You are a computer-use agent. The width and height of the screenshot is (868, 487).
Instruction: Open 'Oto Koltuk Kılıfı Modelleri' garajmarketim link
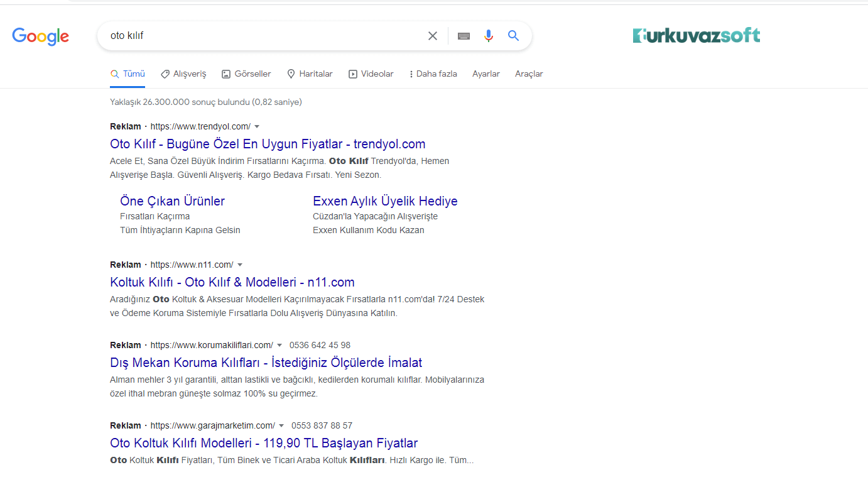(264, 443)
